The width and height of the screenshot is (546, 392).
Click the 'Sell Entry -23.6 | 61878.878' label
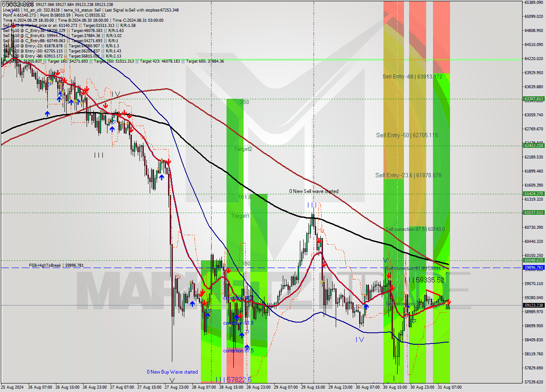[x=408, y=175]
